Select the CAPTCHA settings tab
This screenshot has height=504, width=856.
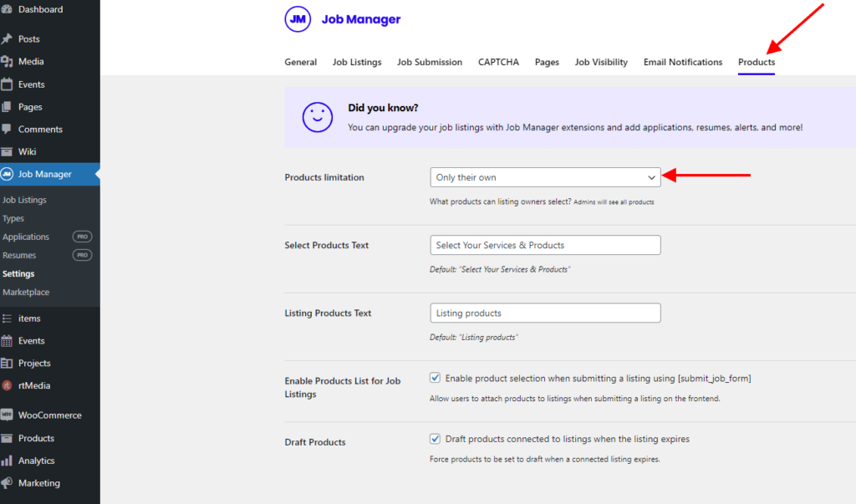tap(498, 62)
